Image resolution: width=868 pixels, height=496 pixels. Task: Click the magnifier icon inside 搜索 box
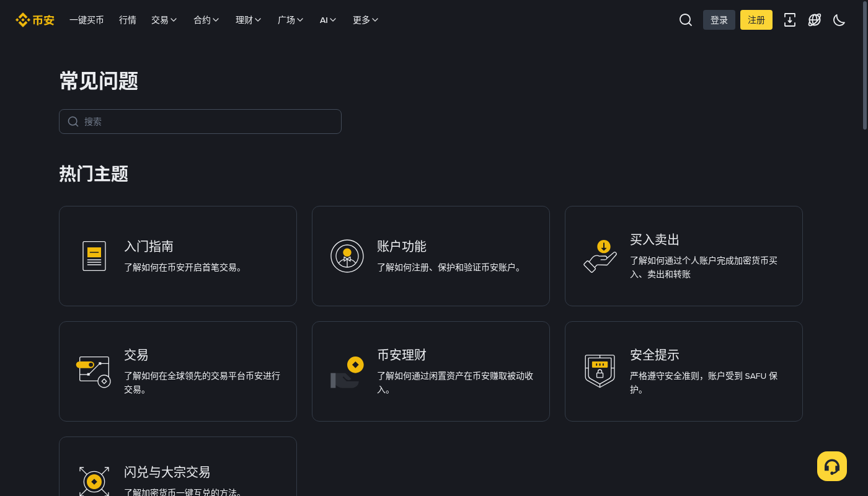click(73, 122)
